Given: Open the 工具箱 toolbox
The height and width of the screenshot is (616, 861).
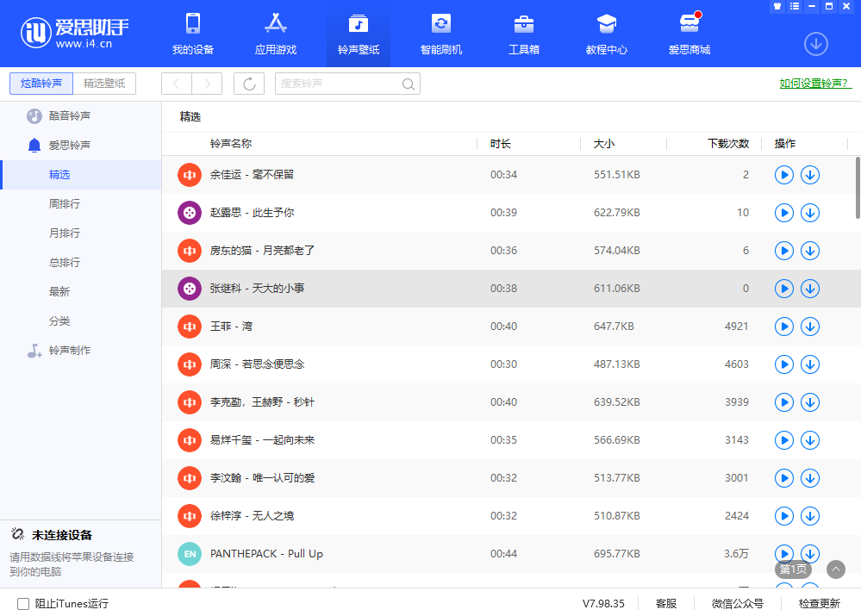Looking at the screenshot, I should (523, 33).
